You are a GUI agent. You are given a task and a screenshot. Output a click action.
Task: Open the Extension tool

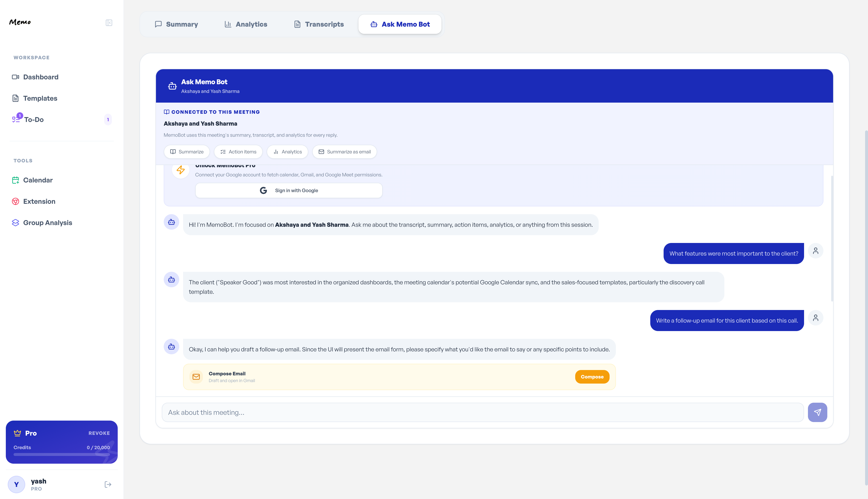[39, 202]
